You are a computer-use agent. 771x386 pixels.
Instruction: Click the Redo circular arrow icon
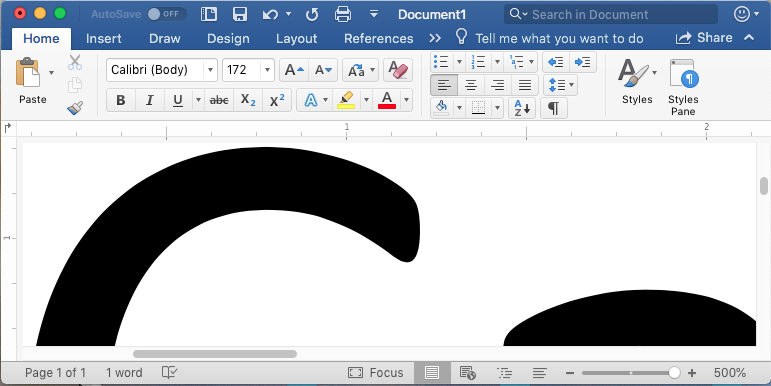[x=312, y=14]
